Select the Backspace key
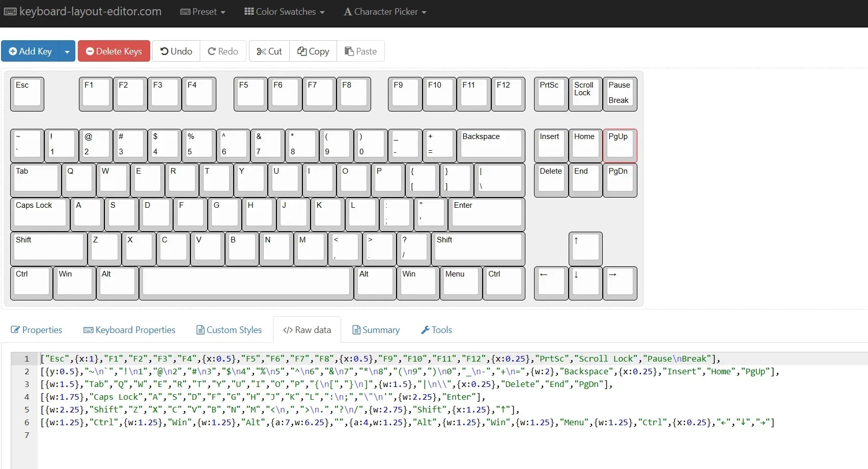 point(491,146)
